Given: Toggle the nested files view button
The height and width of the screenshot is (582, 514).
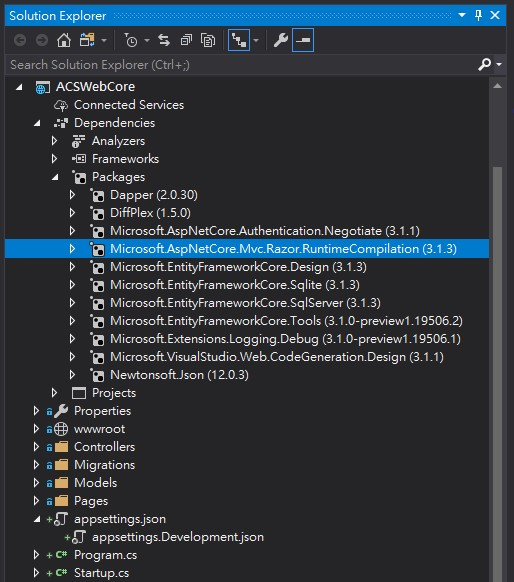Looking at the screenshot, I should click(239, 40).
